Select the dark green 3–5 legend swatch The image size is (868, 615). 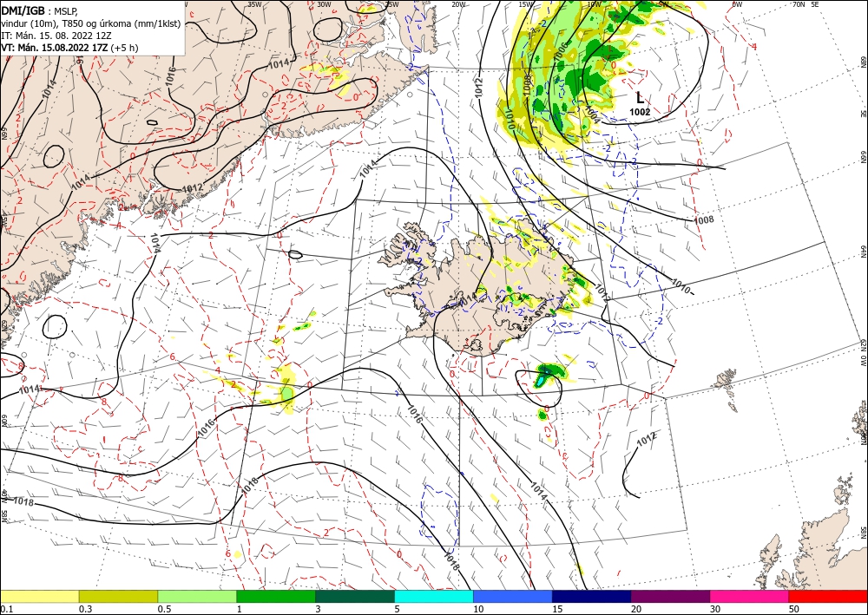click(x=355, y=596)
